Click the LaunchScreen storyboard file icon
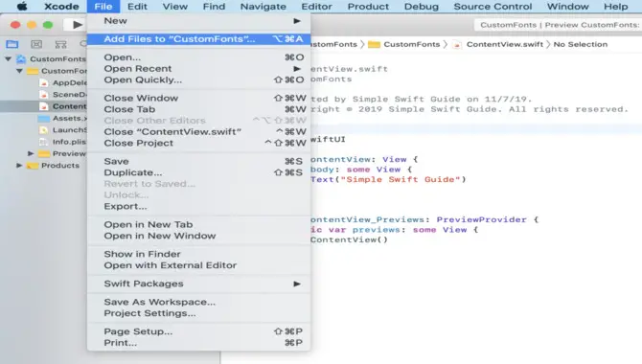 coord(44,130)
